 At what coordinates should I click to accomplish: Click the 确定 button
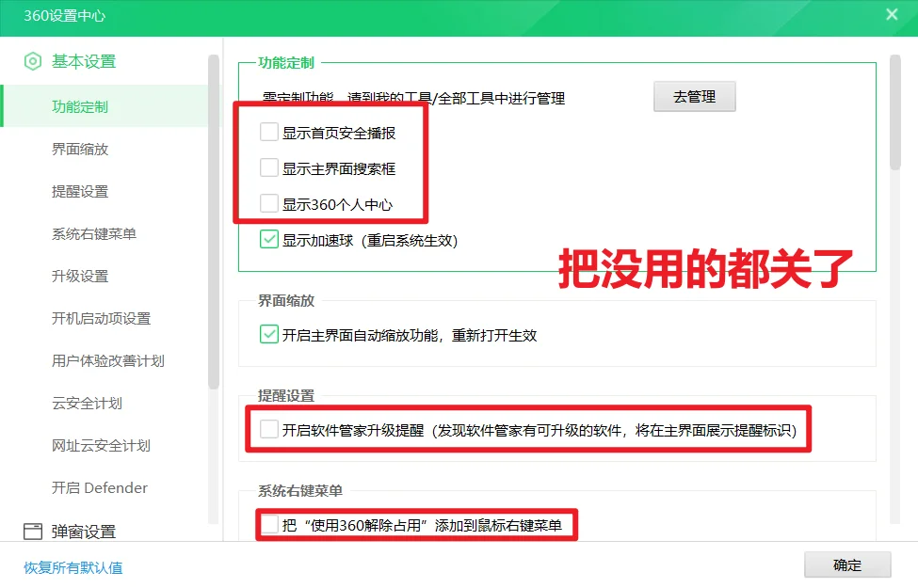847,565
